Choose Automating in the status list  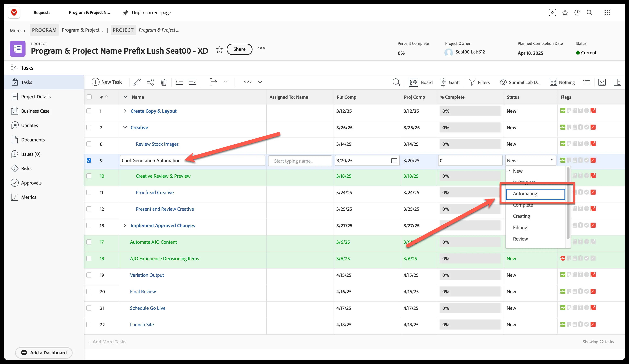[535, 194]
